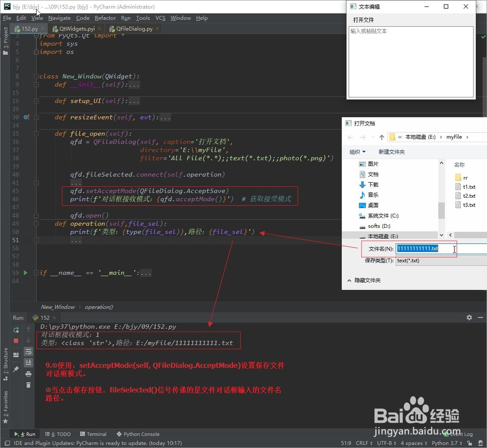Screen dimensions: 487x448
Task: Open the 组织 dropdown in file dialog
Action: [x=357, y=152]
